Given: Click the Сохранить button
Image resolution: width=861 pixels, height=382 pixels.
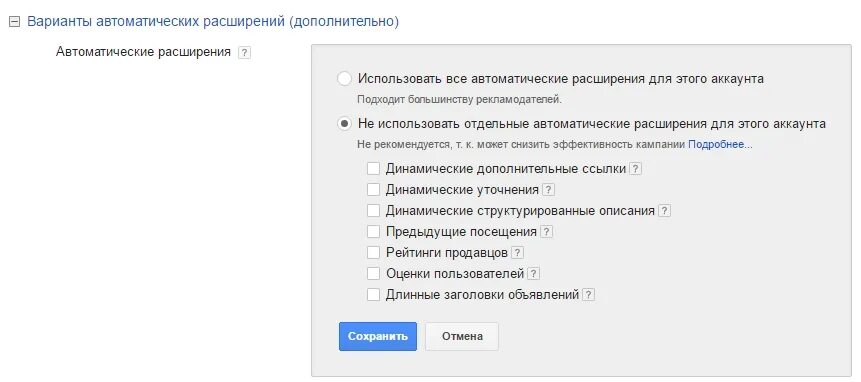Looking at the screenshot, I should (x=378, y=336).
